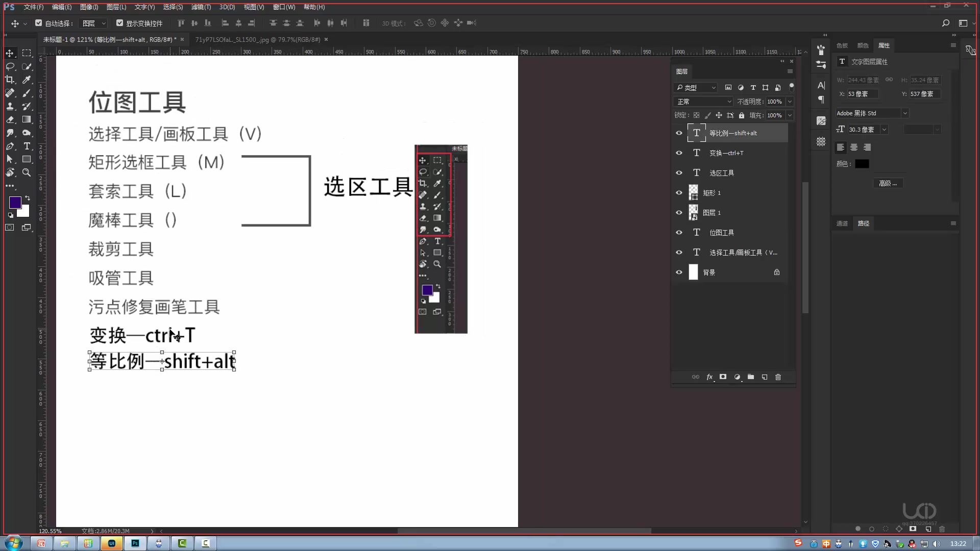Image resolution: width=980 pixels, height=551 pixels.
Task: Click the delete layer trash icon
Action: [778, 377]
